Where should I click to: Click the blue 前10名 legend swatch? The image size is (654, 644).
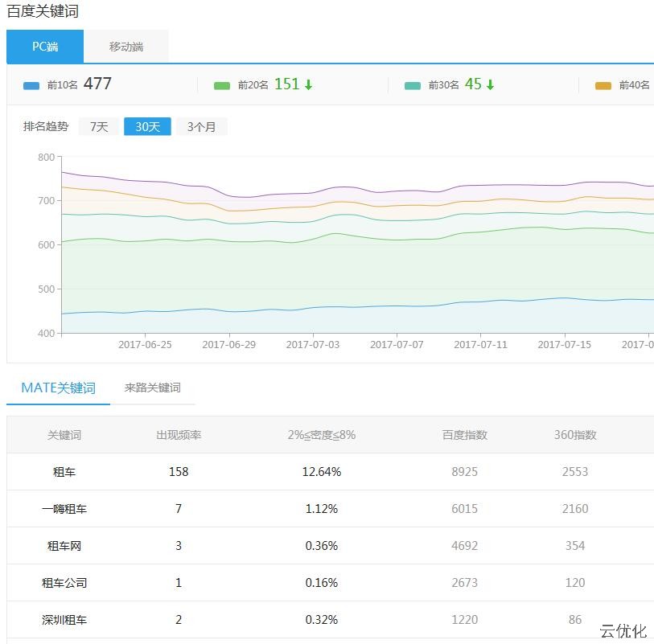(x=32, y=85)
